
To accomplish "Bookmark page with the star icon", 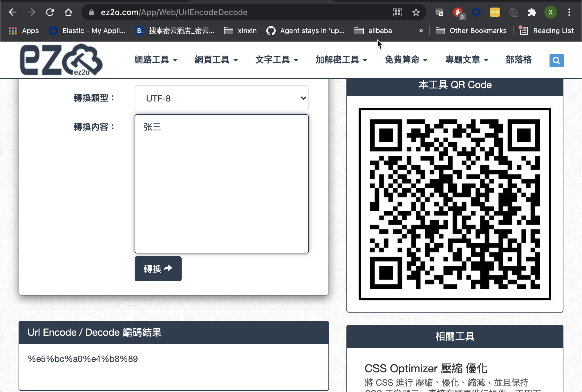I will pos(416,12).
